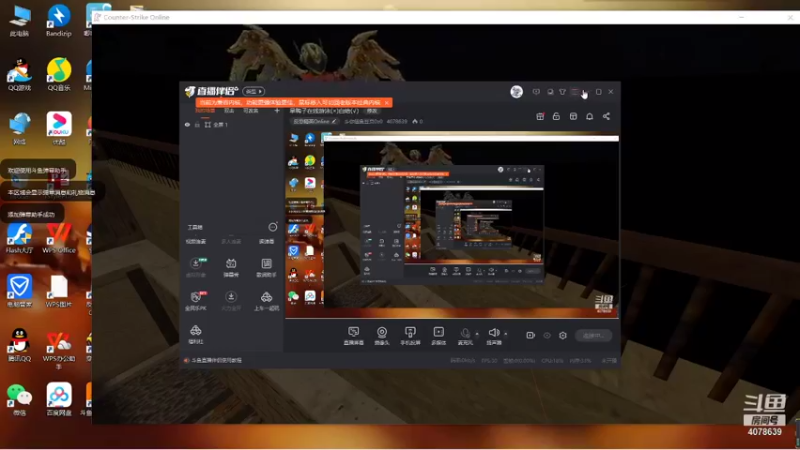Screen dimensions: 800x450
Task: Select the first toolbox tab
Action: (196, 241)
